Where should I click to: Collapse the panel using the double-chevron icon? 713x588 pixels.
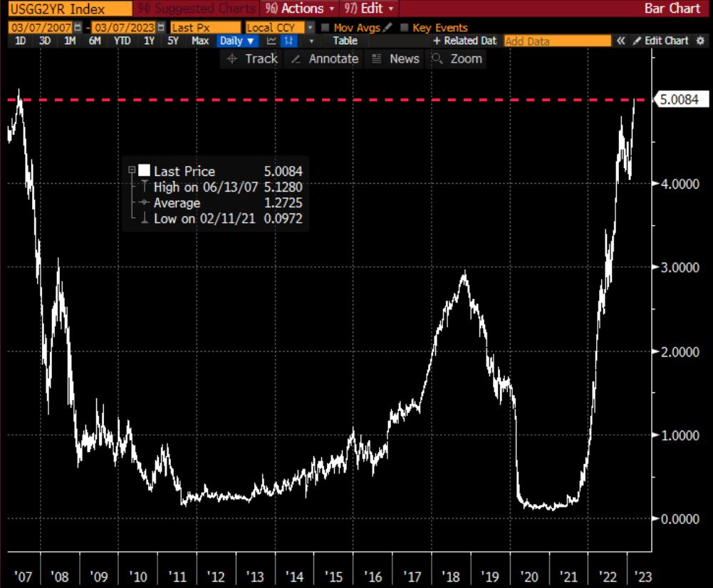[620, 41]
